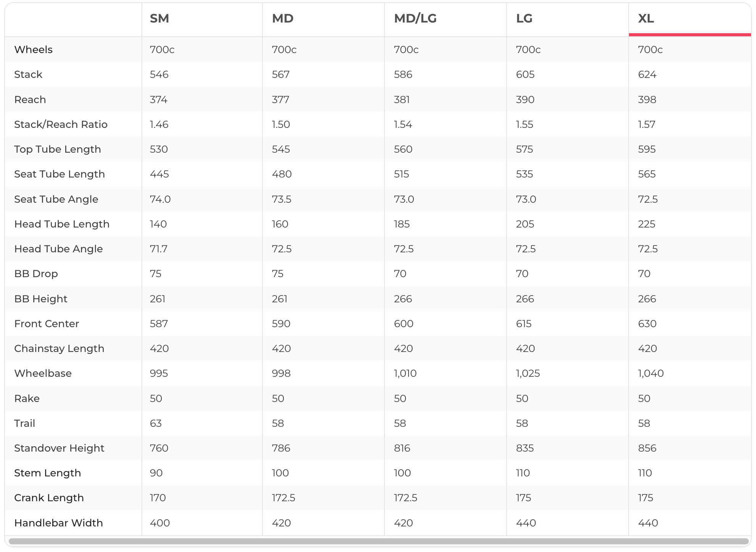756x552 pixels.
Task: Select the SM size column header
Action: tap(159, 18)
